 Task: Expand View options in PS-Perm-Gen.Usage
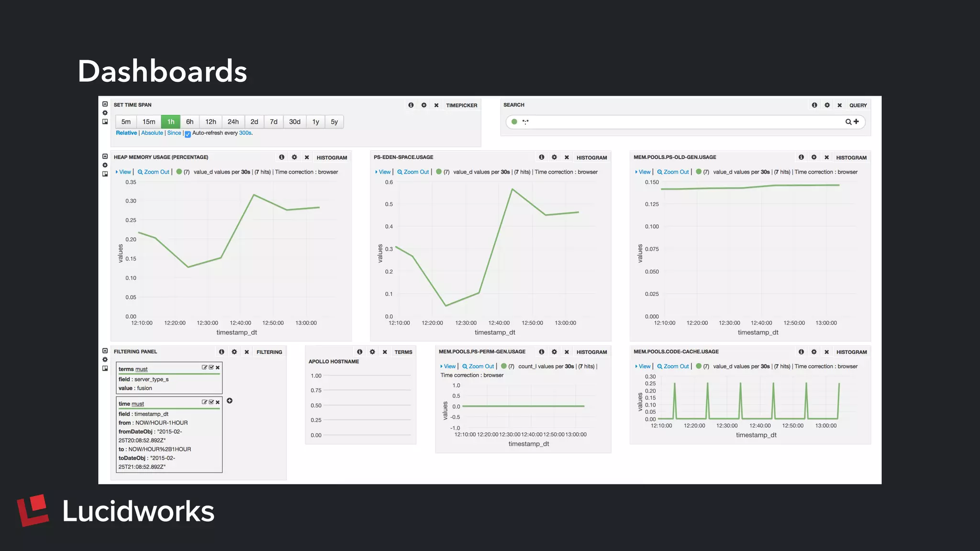click(448, 367)
